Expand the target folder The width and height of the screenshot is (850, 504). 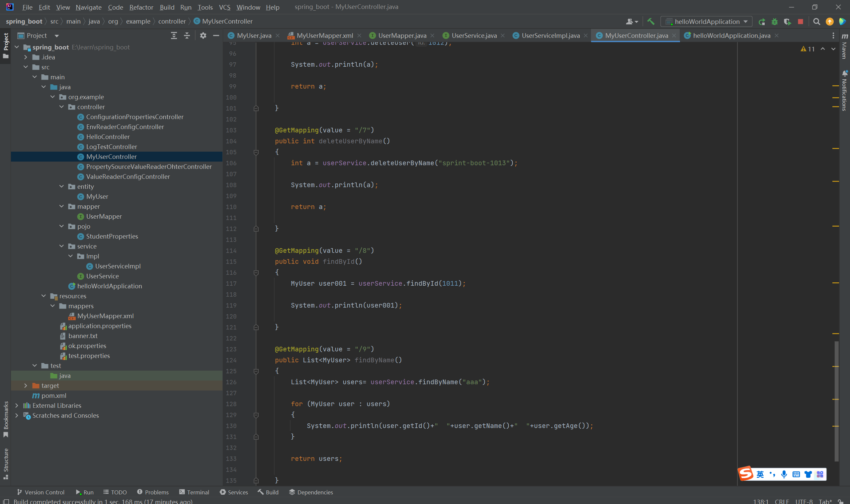pyautogui.click(x=26, y=386)
